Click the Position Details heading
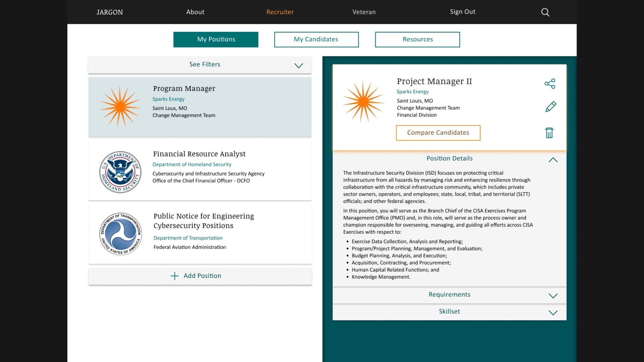The height and width of the screenshot is (362, 644). point(449,159)
